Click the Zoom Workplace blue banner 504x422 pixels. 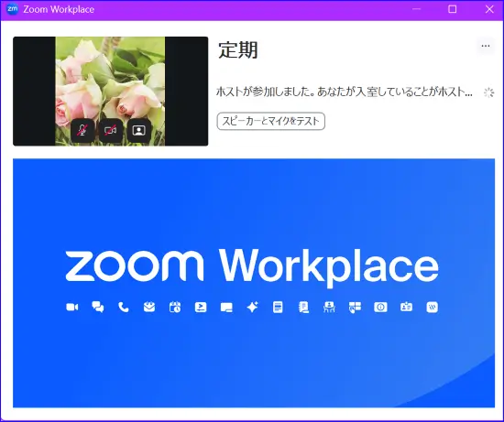tap(254, 283)
